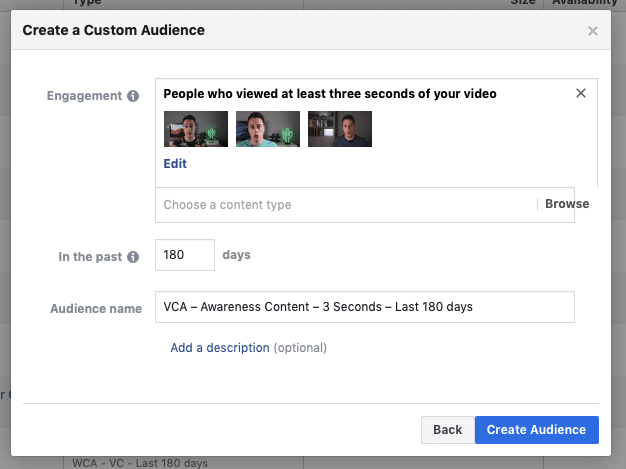Click 'Add a description' link

coord(220,348)
